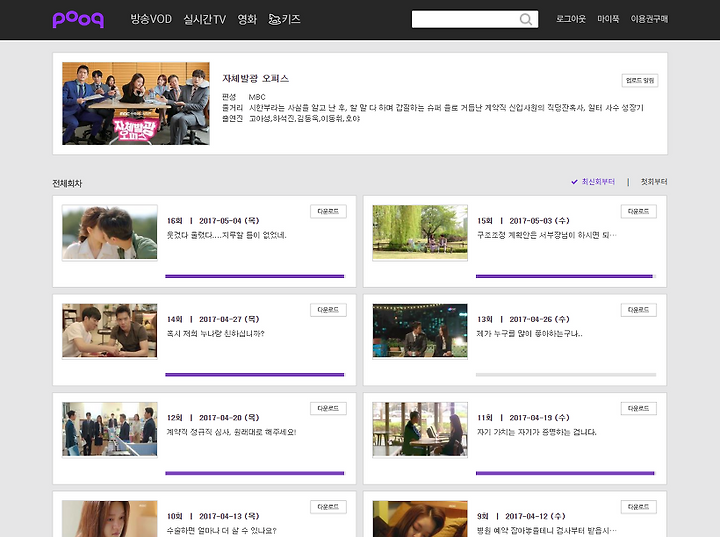Click the episode 14회 description line

[215, 334]
